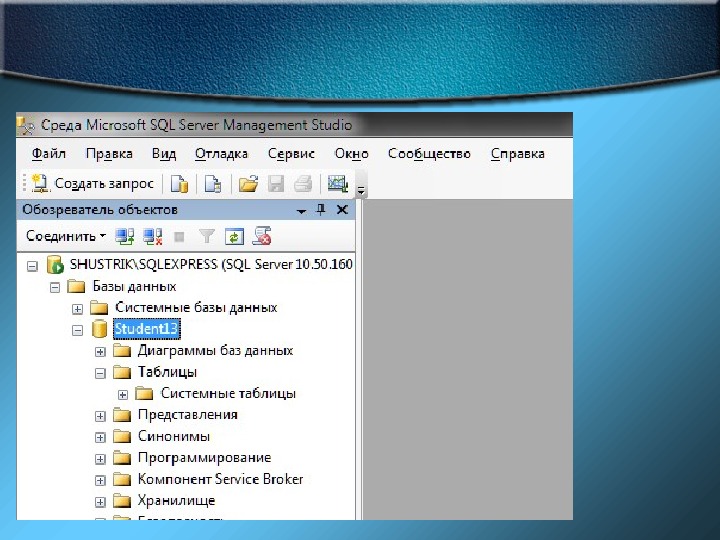The height and width of the screenshot is (540, 720).
Task: Close the Обозреватель объектов panel
Action: (342, 210)
